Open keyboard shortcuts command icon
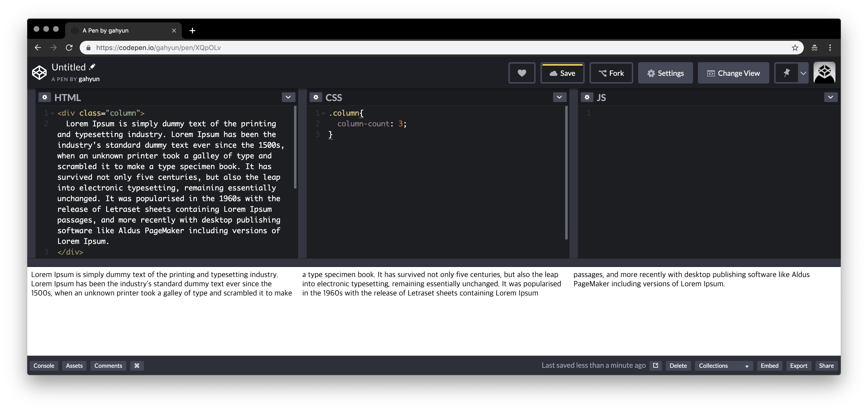Viewport: 868px width, 411px height. [x=137, y=366]
